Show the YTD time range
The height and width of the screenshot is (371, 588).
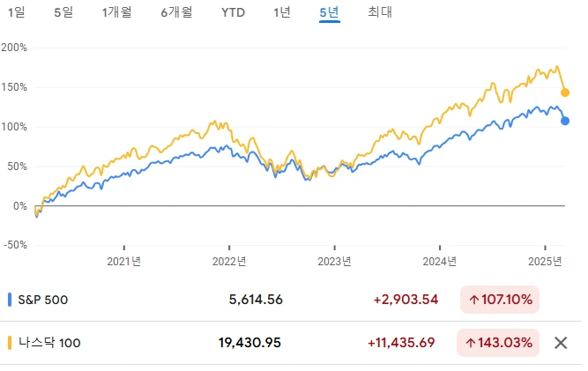(x=233, y=12)
